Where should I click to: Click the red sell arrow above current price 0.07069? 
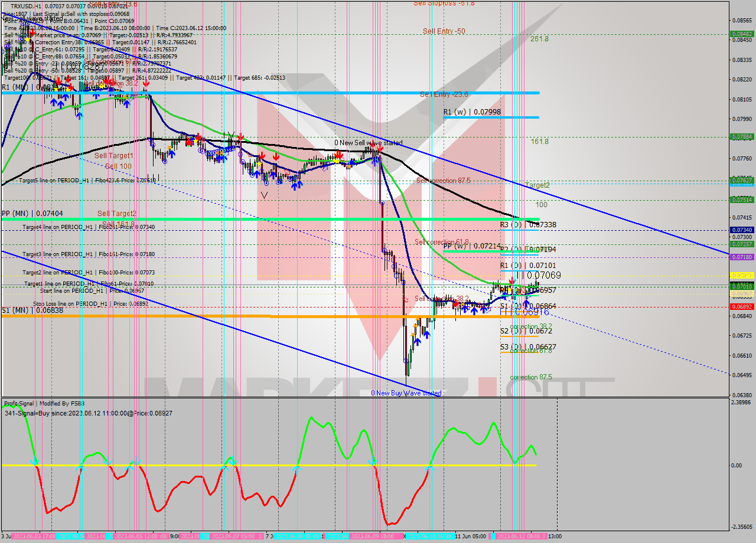512,280
